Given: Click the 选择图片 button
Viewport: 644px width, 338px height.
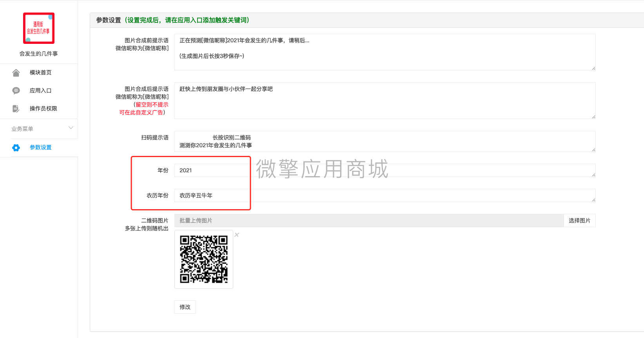Looking at the screenshot, I should point(580,221).
